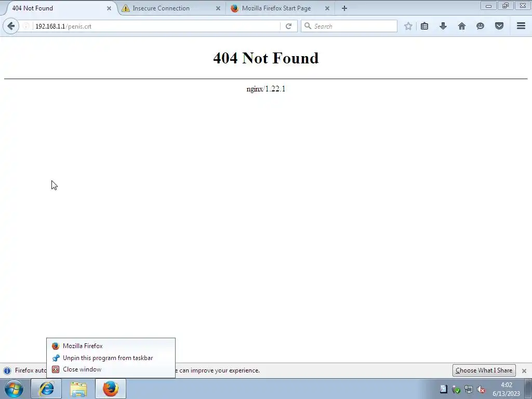Restore down the Firefox window
Screen dimensions: 532x399
[x=506, y=5]
